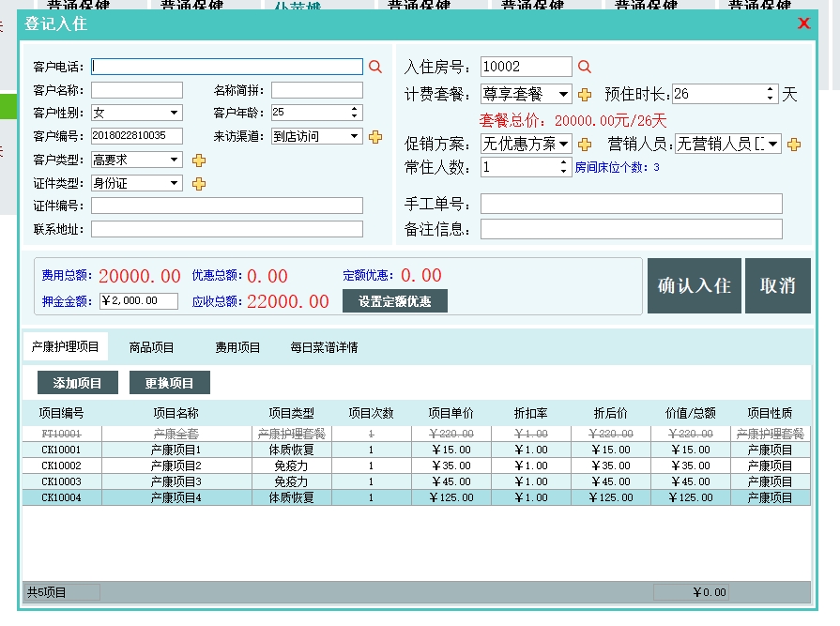Image resolution: width=840 pixels, height=626 pixels.
Task: Click the 添加项目 button
Action: tap(77, 383)
